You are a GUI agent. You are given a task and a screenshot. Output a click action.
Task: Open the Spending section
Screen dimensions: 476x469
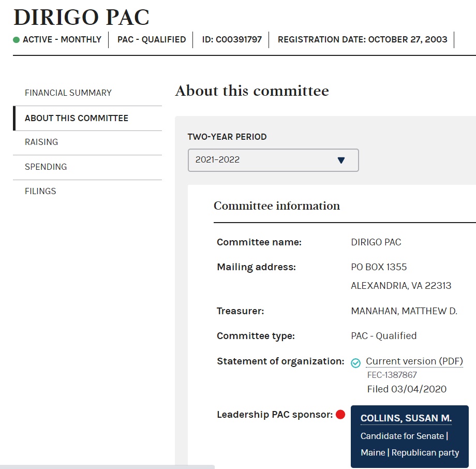46,167
